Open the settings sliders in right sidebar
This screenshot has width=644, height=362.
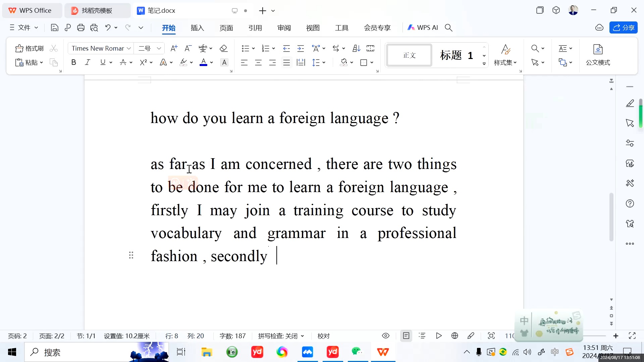630,143
